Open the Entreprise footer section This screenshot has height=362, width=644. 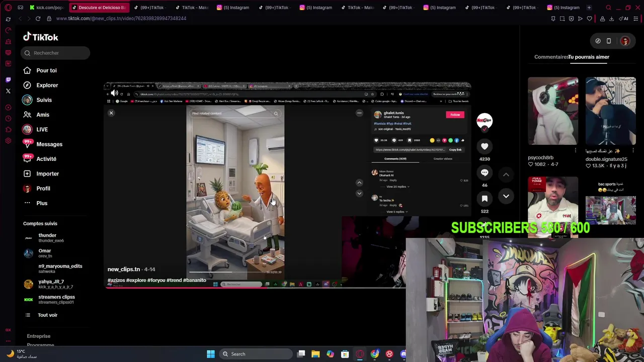(x=39, y=336)
